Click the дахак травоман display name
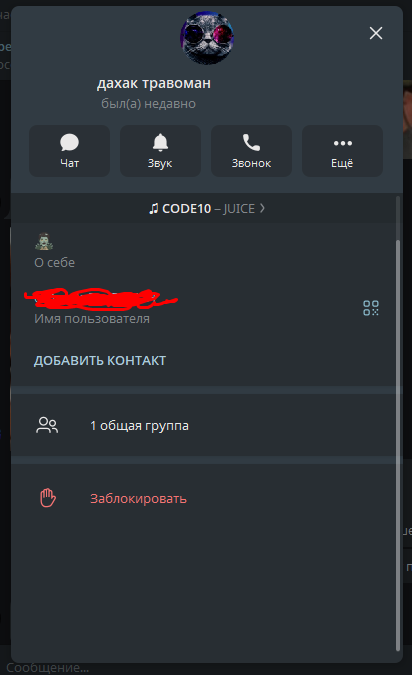 point(154,83)
